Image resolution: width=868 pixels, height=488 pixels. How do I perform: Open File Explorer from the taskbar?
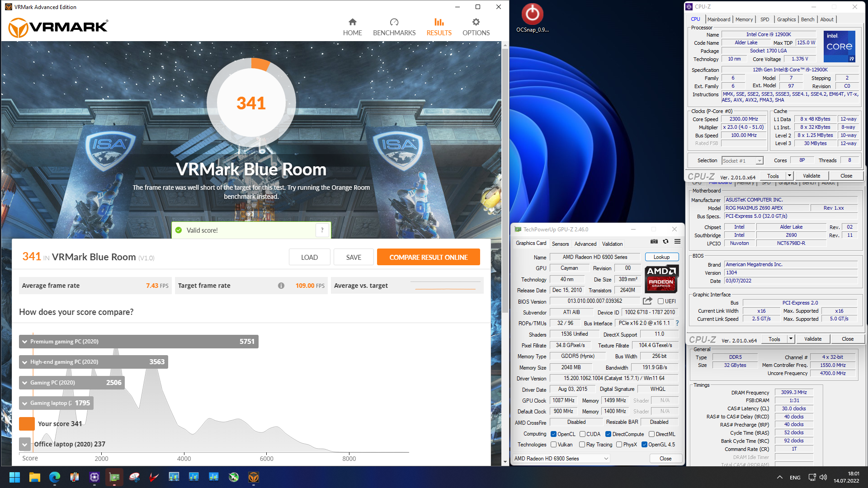[35, 477]
